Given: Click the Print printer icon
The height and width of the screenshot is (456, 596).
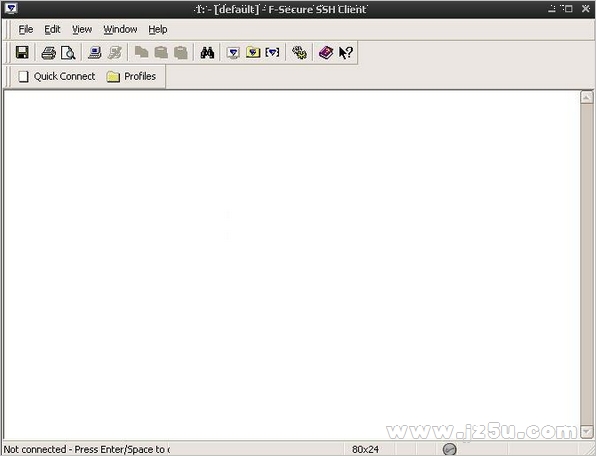Looking at the screenshot, I should pyautogui.click(x=49, y=53).
